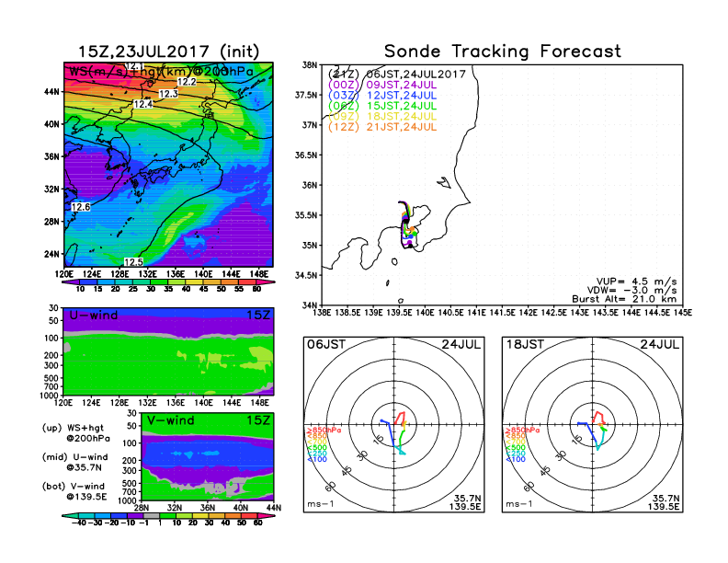
Task: Click the '1000' pressure tick of U-wind panel
Action: pos(50,396)
